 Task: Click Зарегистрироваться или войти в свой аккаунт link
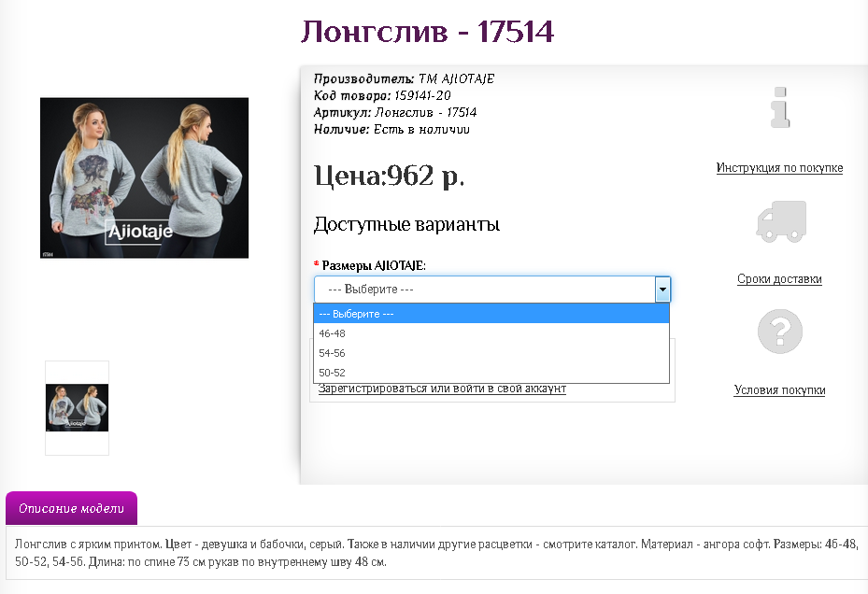point(442,389)
